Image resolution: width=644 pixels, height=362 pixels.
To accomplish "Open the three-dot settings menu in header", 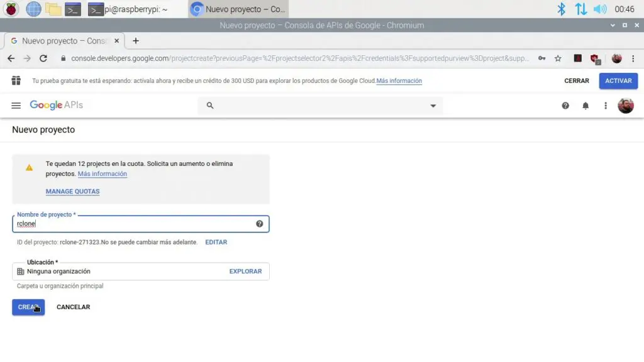I will (x=606, y=106).
